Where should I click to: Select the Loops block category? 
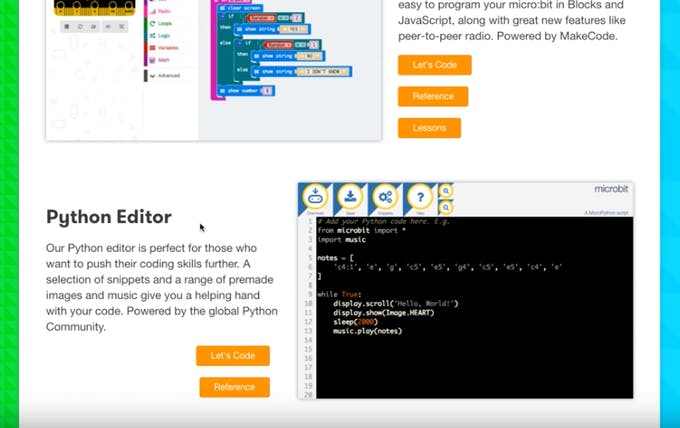click(171, 23)
